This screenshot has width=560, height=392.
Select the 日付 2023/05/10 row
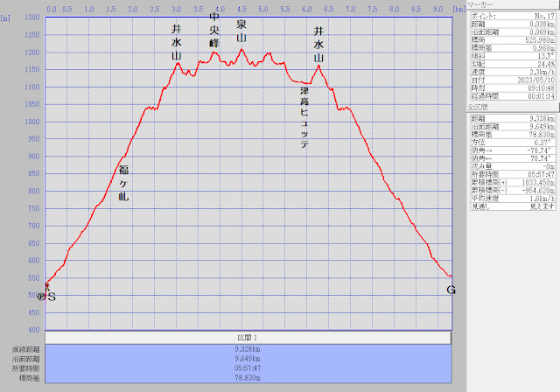pos(513,80)
